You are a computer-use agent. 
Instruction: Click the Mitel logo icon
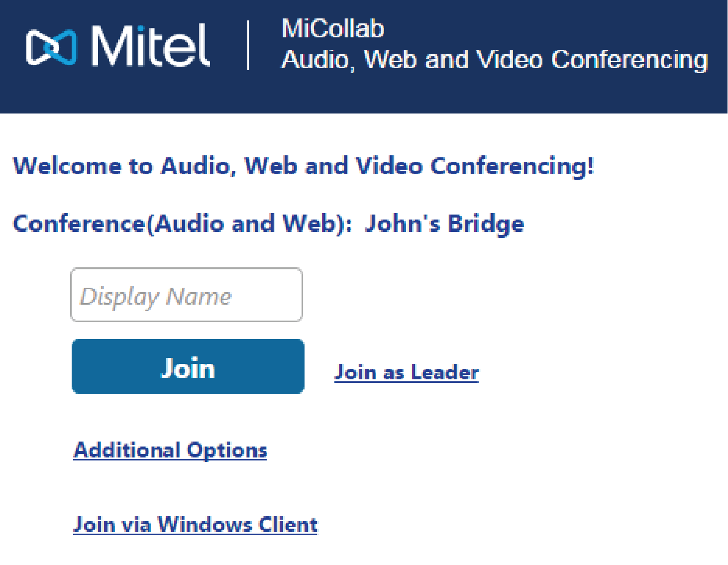pos(51,47)
